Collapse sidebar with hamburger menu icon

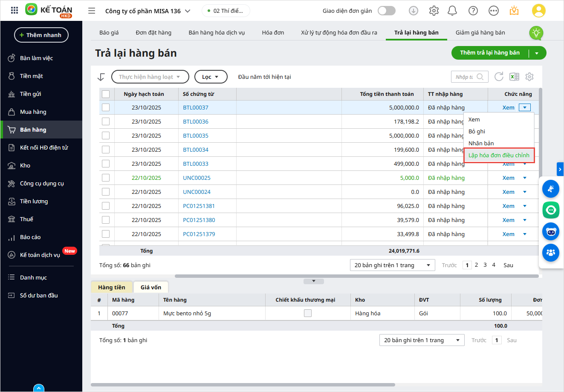click(92, 11)
